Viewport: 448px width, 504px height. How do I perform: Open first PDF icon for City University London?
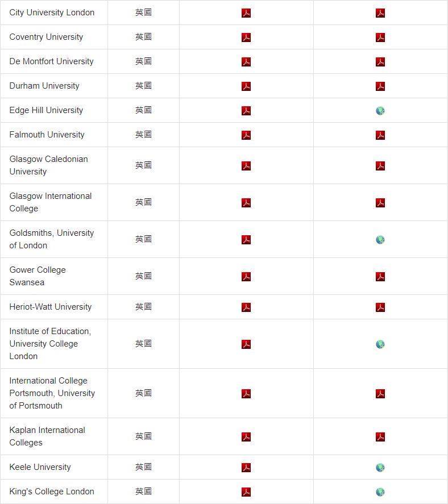coord(246,13)
